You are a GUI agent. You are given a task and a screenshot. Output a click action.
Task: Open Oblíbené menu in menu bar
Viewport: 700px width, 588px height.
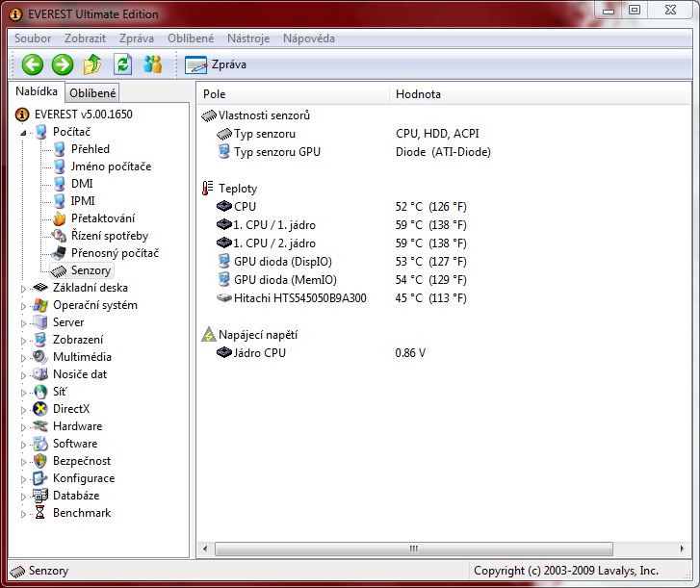(x=191, y=38)
